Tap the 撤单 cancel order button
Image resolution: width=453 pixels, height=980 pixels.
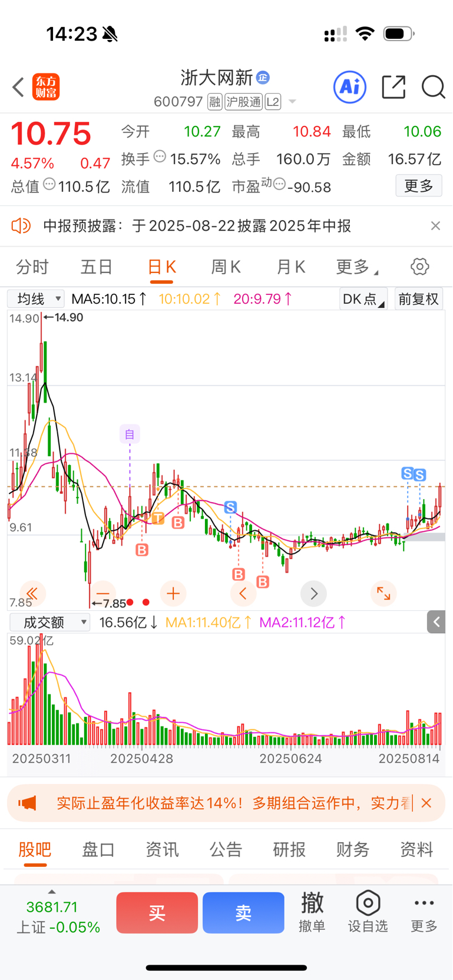(x=312, y=912)
